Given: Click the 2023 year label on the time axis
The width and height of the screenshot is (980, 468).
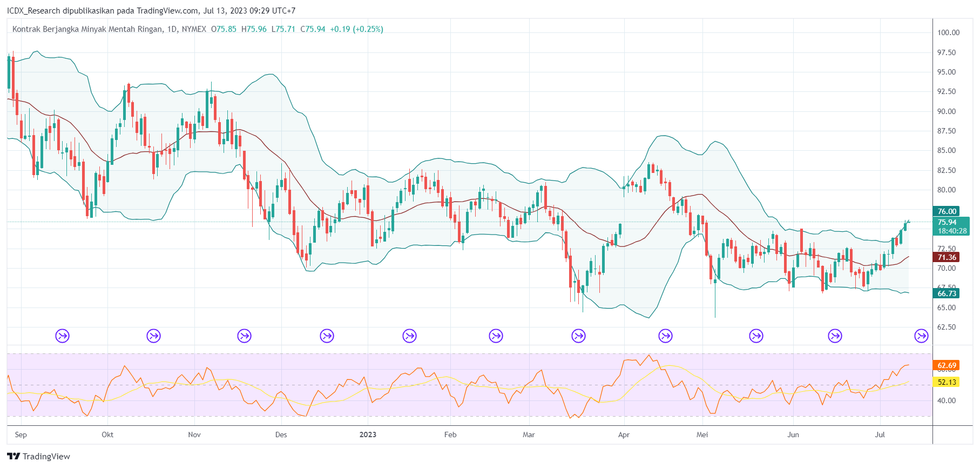Looking at the screenshot, I should (x=368, y=434).
